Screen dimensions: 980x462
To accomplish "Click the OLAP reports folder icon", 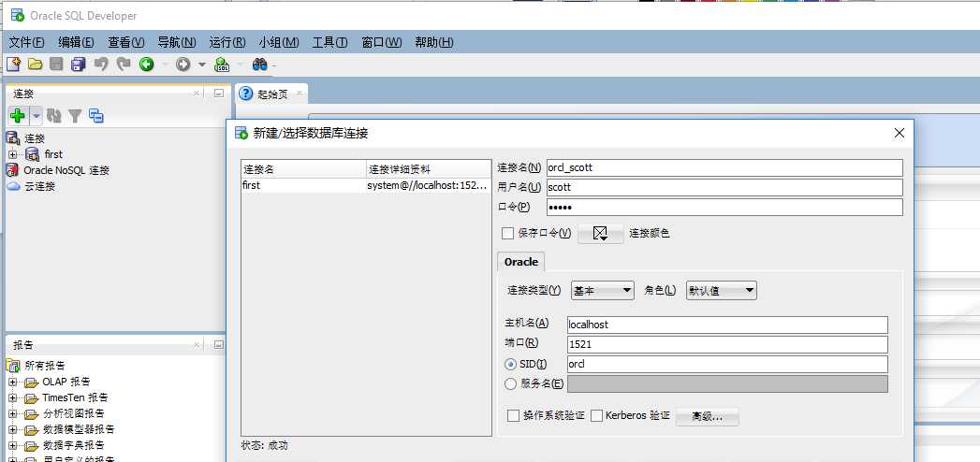I will coord(32,383).
